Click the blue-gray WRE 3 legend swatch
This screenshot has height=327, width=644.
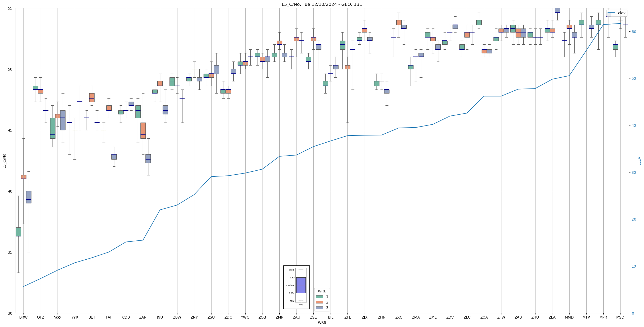pyautogui.click(x=319, y=308)
